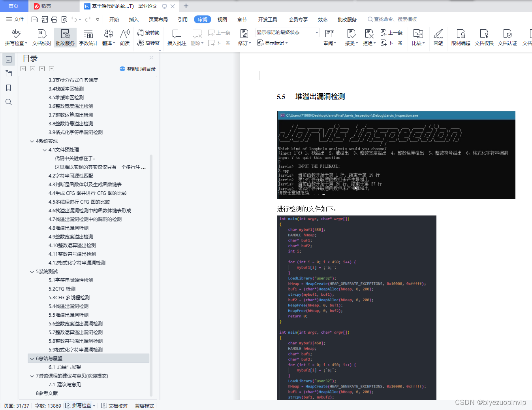Open 限制编辑 restrict editing
The width and height of the screenshot is (532, 410).
point(460,38)
